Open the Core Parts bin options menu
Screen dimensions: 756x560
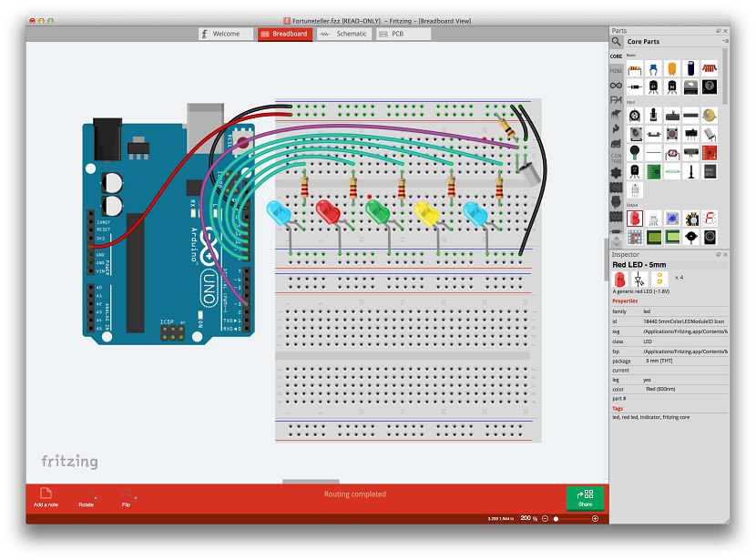(x=725, y=42)
